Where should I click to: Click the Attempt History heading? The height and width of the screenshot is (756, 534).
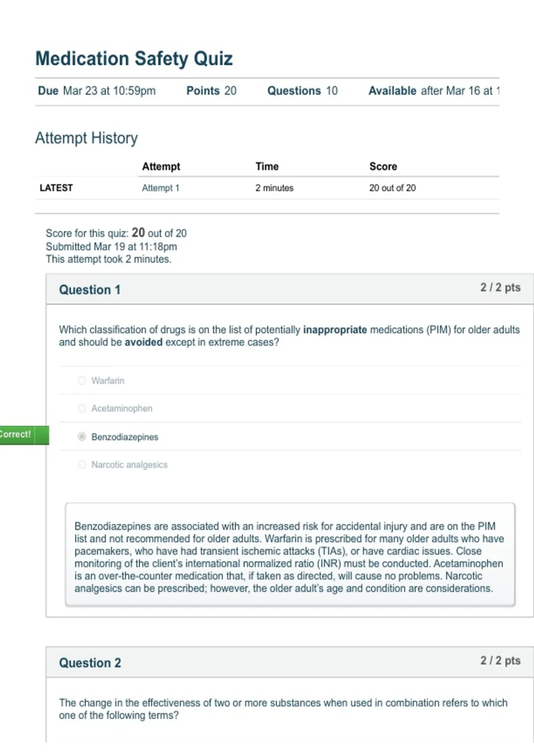pos(87,138)
